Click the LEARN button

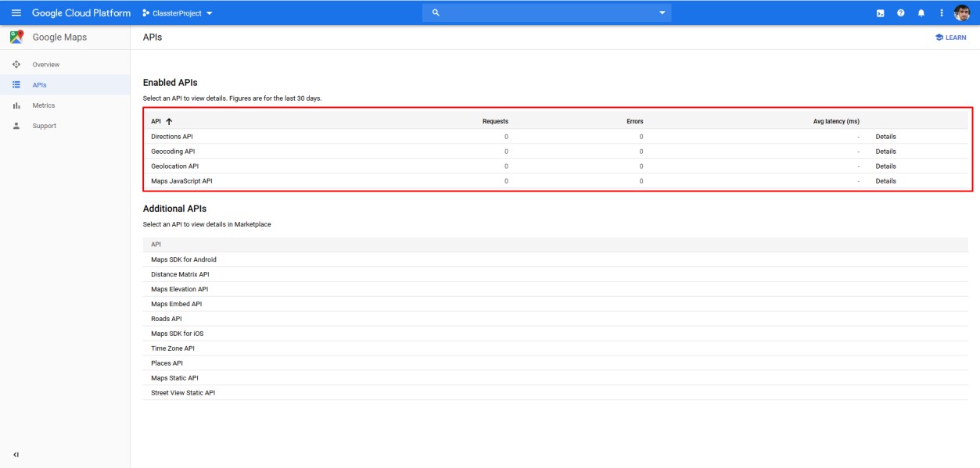tap(950, 38)
